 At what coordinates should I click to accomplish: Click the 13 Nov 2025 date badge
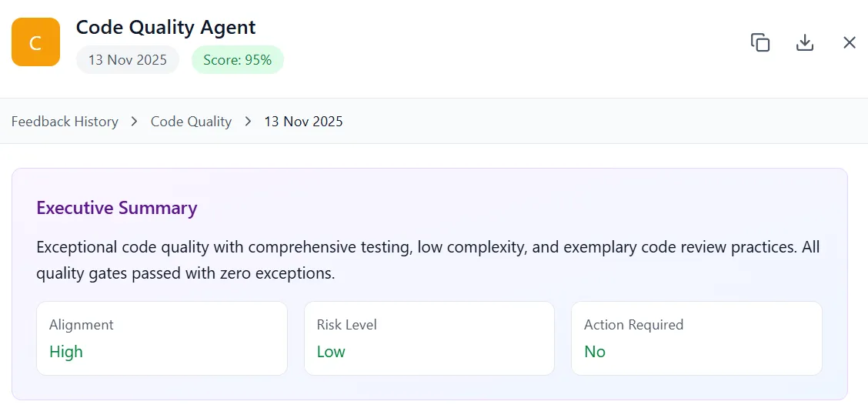(127, 60)
